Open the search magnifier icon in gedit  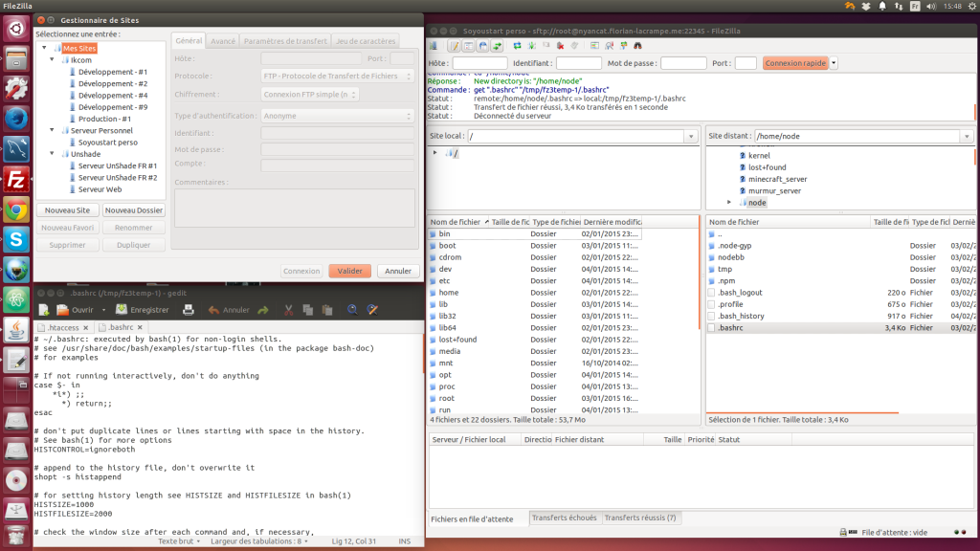tap(352, 310)
